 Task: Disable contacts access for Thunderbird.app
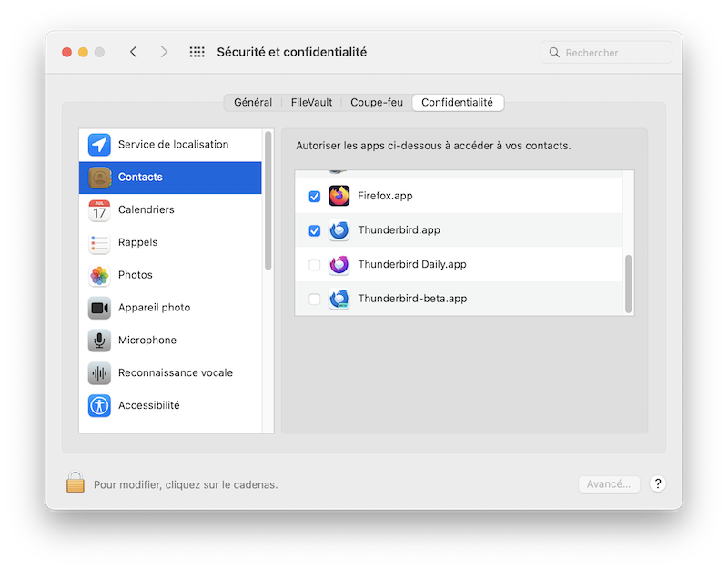coord(315,230)
